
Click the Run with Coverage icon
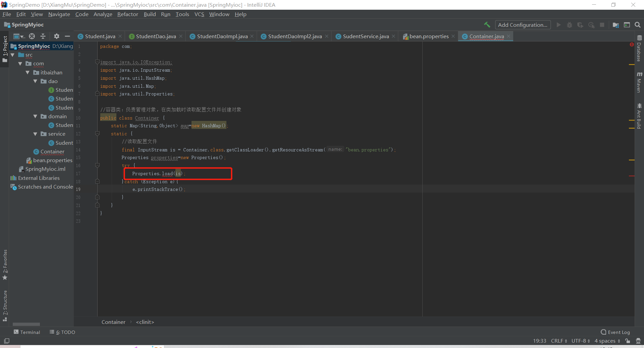coord(580,25)
